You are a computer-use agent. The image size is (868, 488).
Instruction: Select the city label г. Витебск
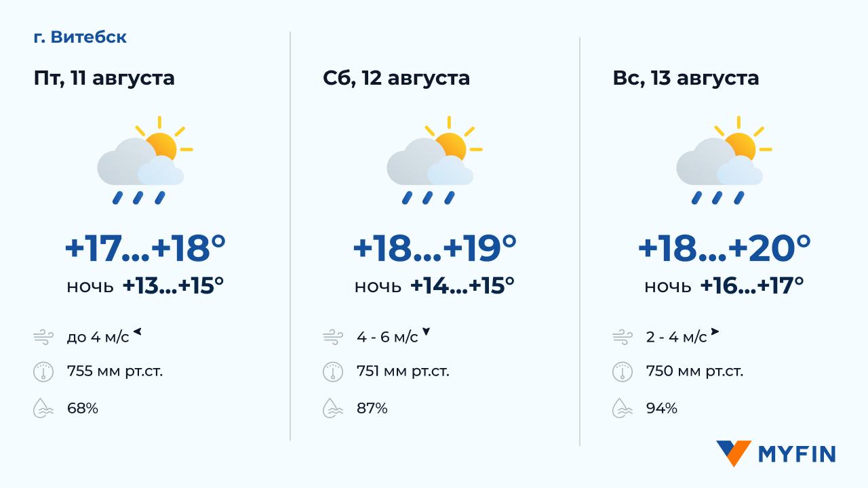(x=80, y=37)
